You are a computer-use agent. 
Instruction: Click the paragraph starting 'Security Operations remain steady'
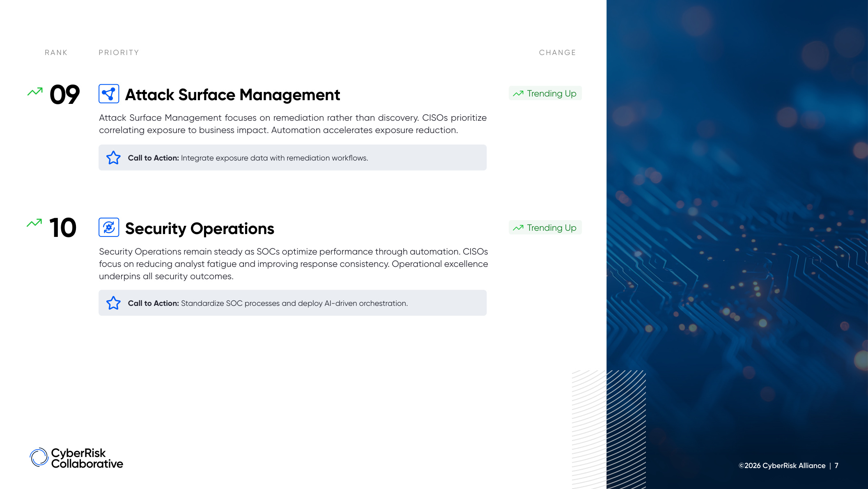point(294,264)
